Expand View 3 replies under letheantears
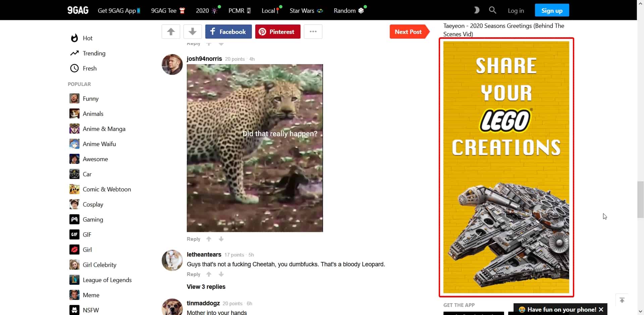 (x=206, y=287)
